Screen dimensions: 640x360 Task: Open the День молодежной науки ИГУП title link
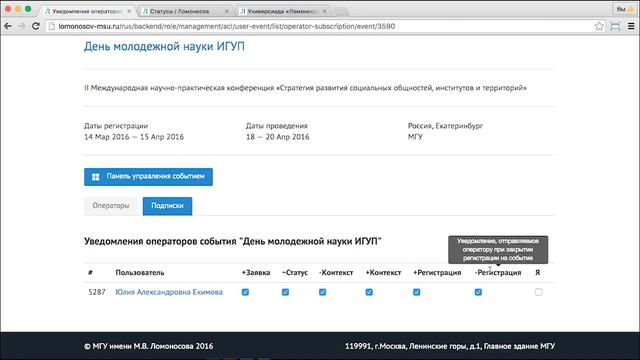tap(164, 47)
